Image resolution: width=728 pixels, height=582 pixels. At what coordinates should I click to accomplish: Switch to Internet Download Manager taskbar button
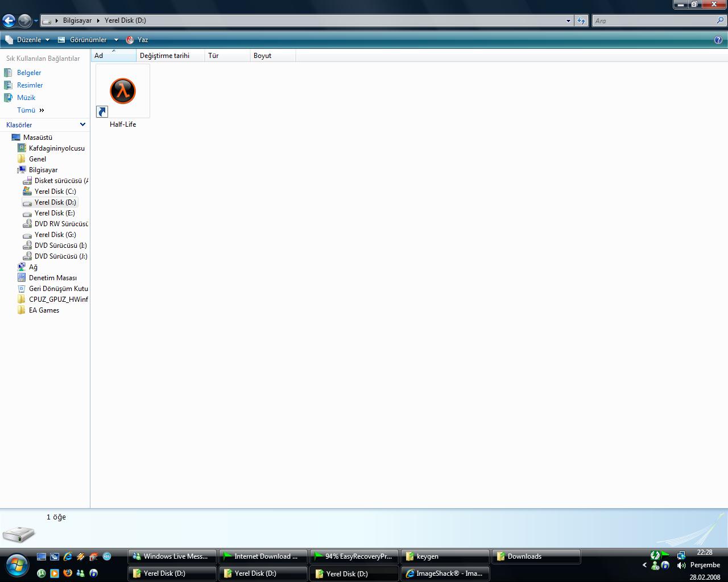[x=263, y=556]
